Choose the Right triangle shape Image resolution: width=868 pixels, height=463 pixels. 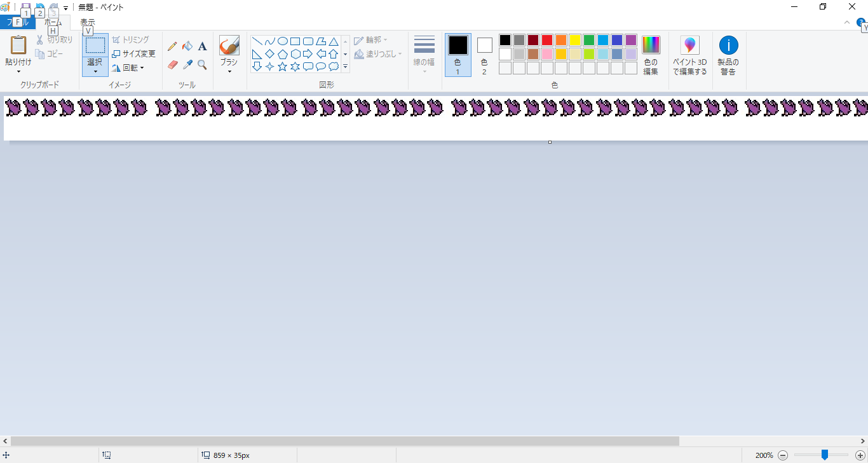pos(257,53)
